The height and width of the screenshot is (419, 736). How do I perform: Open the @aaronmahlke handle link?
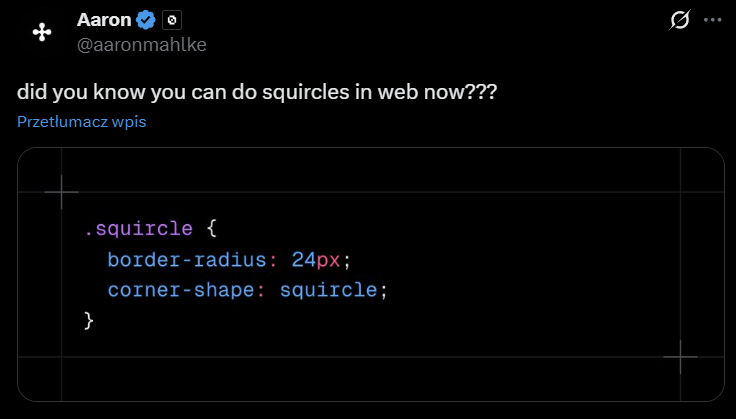(x=142, y=44)
